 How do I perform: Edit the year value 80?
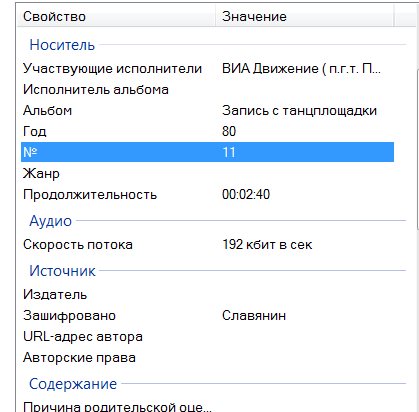click(x=229, y=131)
